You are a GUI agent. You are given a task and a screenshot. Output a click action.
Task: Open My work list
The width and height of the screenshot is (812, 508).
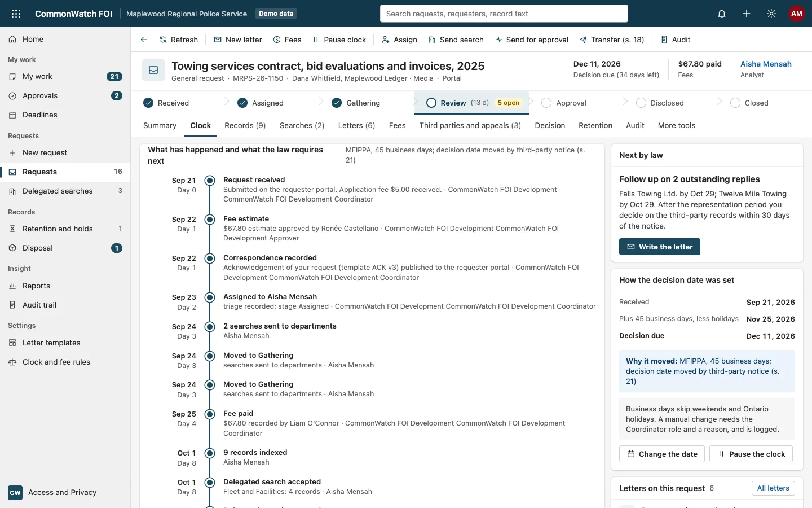[65, 76]
